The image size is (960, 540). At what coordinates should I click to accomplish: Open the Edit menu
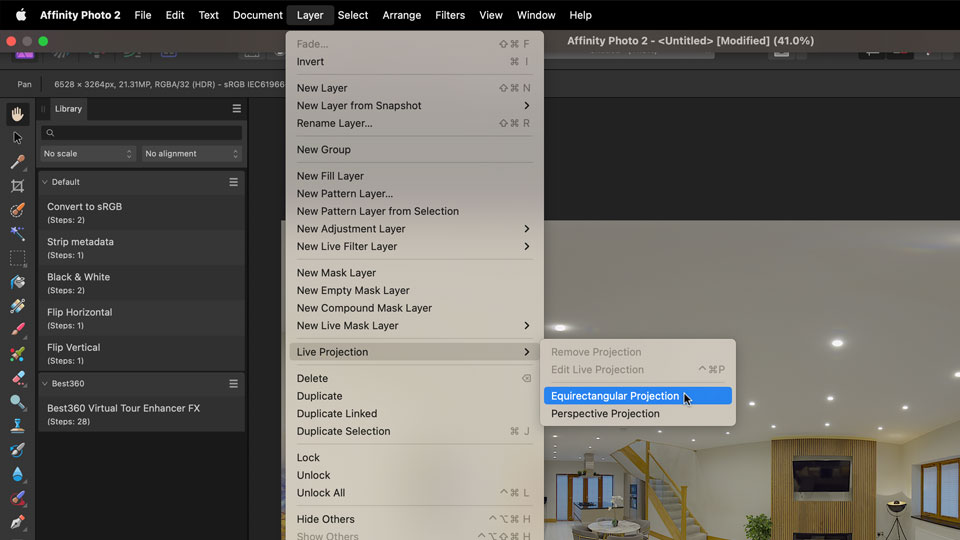174,15
